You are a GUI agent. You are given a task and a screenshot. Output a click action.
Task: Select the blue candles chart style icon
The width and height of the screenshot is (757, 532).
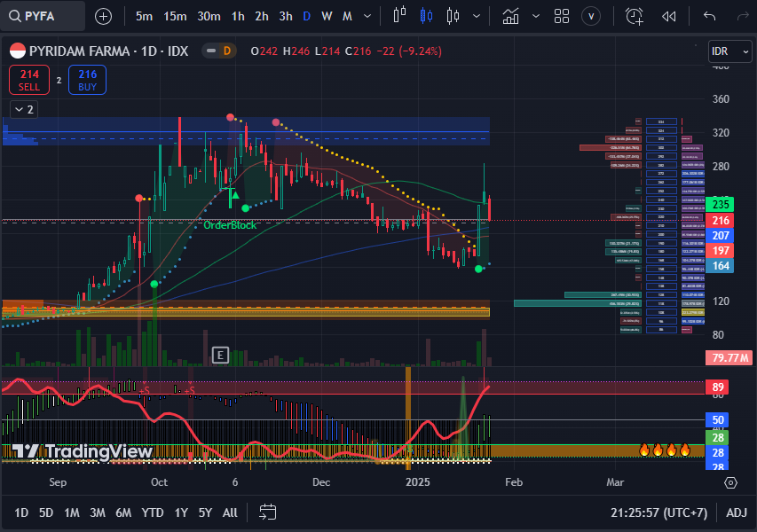point(426,16)
